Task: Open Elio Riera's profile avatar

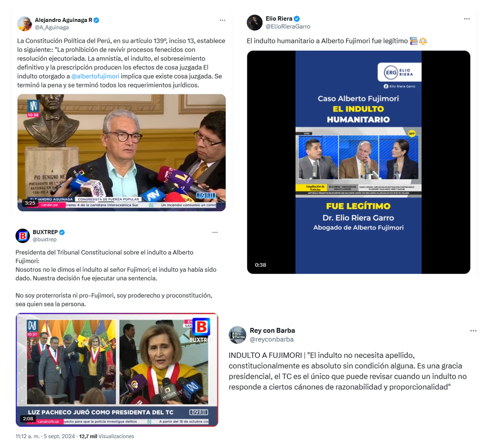Action: [x=255, y=22]
